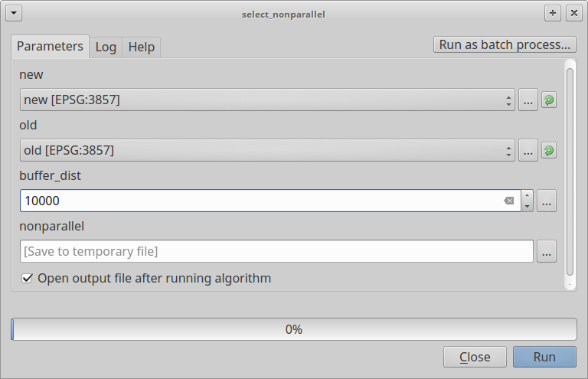The image size is (588, 379).
Task: Decrease buffer_dist with the down arrow
Action: click(527, 206)
